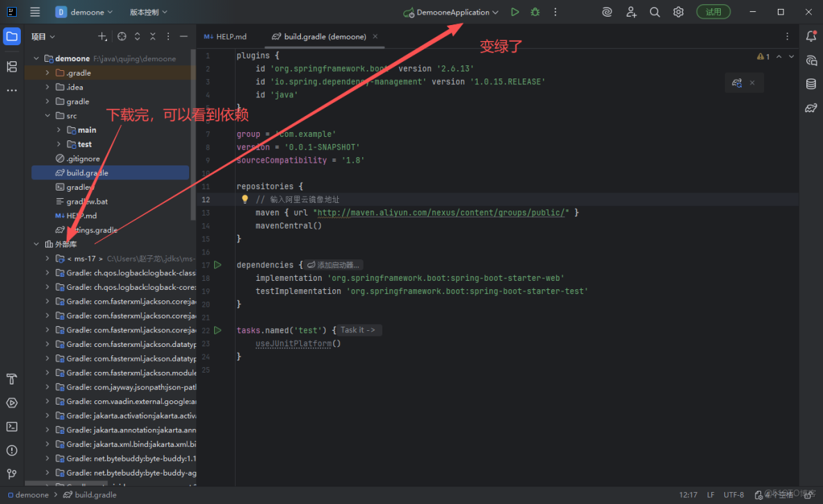Click the Notifications bell icon
The image size is (823, 504).
[x=810, y=35]
